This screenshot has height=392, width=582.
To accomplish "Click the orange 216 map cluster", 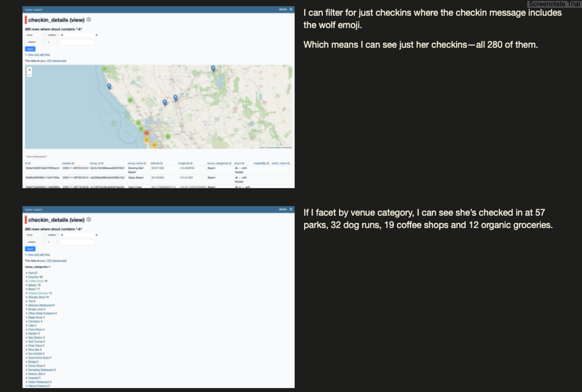I will pos(146,133).
